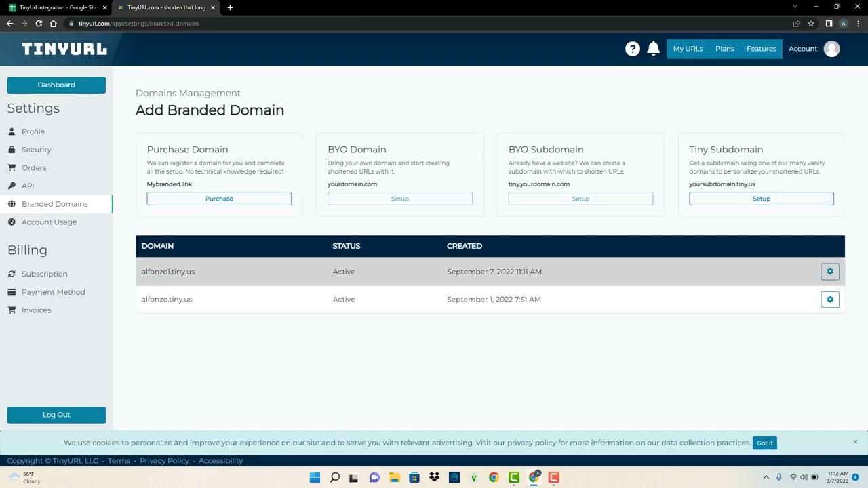Viewport: 868px width, 488px height.
Task: Bookmark this page with star icon
Action: pyautogui.click(x=811, y=24)
